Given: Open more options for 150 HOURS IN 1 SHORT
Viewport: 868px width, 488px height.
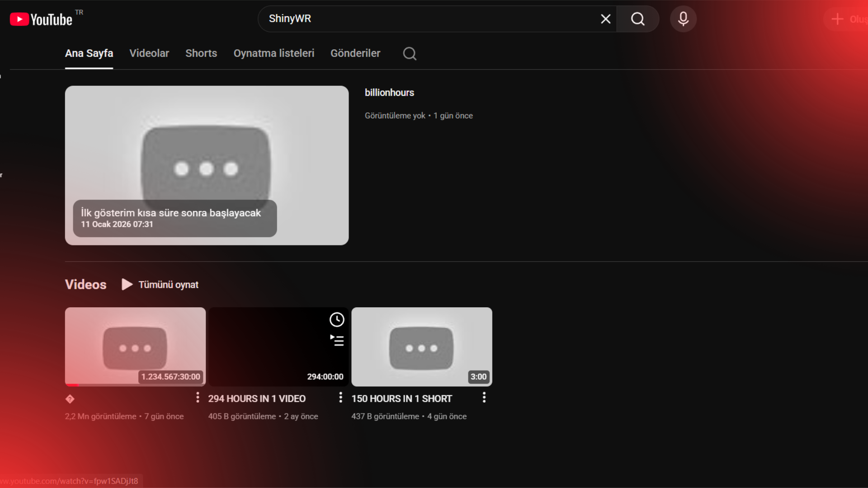Looking at the screenshot, I should click(x=484, y=398).
